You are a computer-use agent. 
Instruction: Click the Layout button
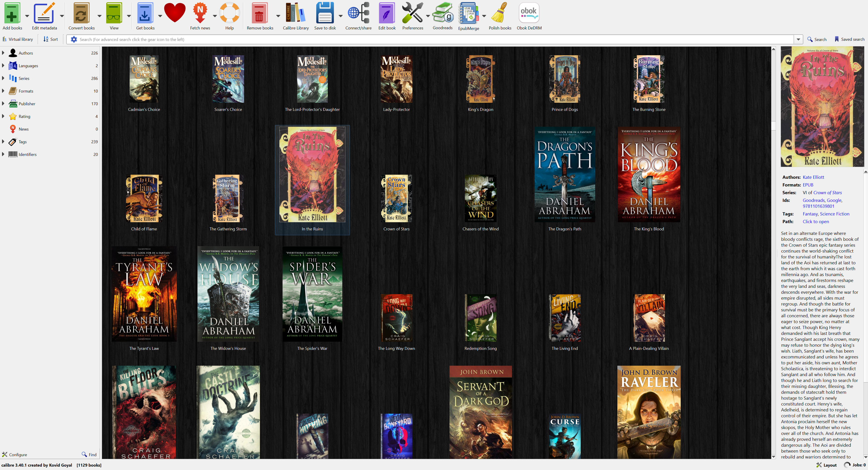[827, 465]
